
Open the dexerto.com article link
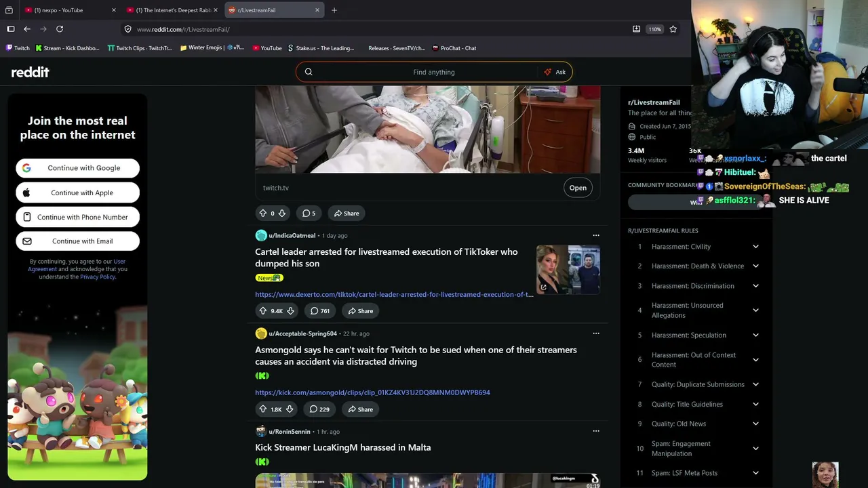pyautogui.click(x=394, y=295)
